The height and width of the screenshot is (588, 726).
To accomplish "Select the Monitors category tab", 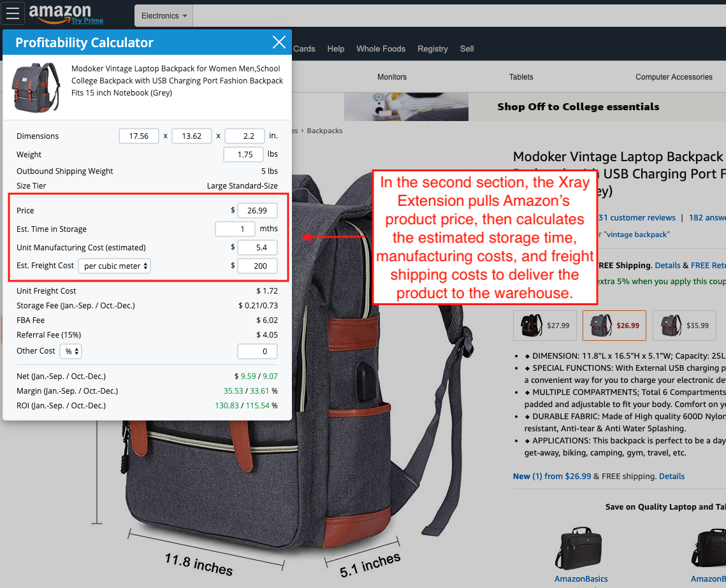I will click(x=391, y=77).
